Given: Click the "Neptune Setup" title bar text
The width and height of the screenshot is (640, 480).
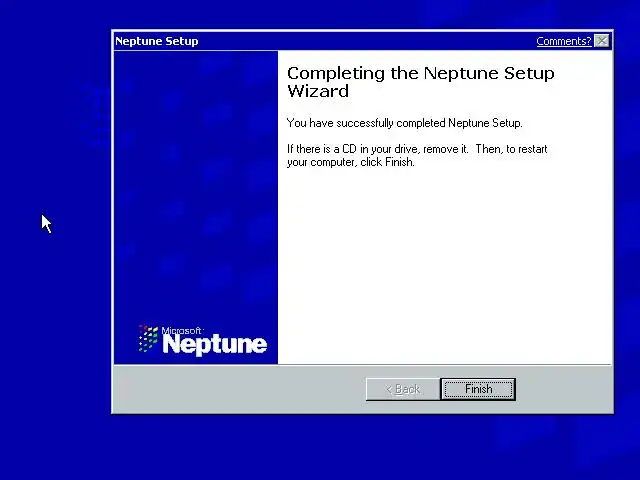Looking at the screenshot, I should pyautogui.click(x=157, y=41).
